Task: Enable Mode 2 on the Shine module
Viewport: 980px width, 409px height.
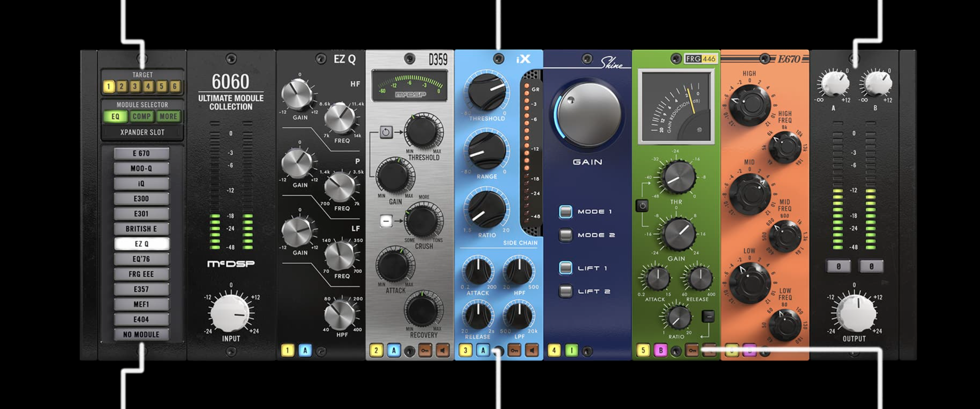Action: click(x=566, y=235)
